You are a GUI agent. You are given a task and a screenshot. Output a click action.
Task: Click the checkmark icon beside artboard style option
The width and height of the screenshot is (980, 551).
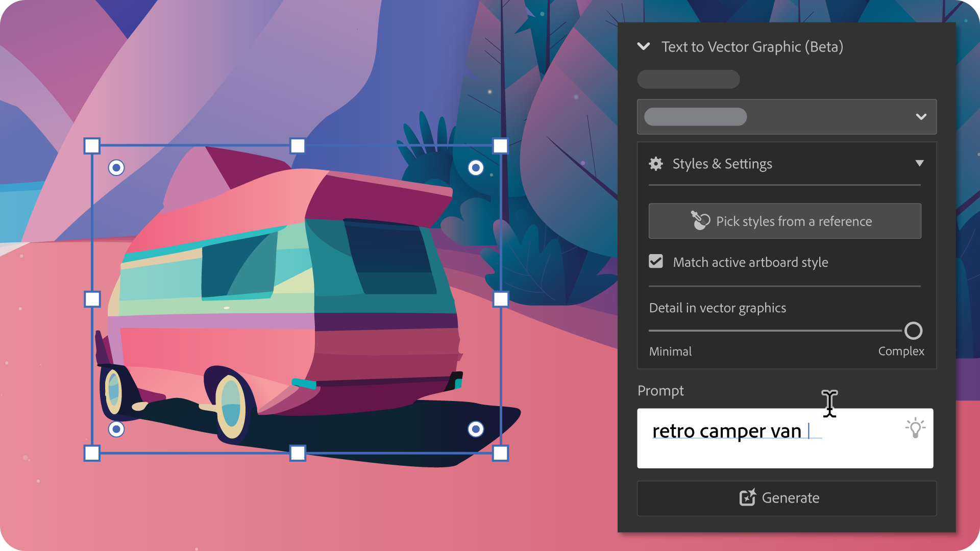[x=655, y=262]
